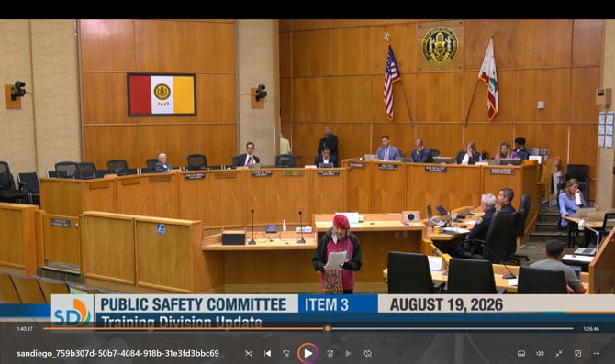Viewport: 615px width, 364px height.
Task: Open the volume control
Action: click(x=540, y=353)
